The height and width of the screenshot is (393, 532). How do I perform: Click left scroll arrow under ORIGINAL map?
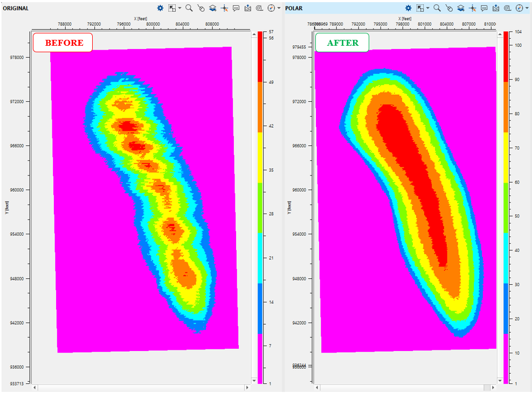coord(34,387)
